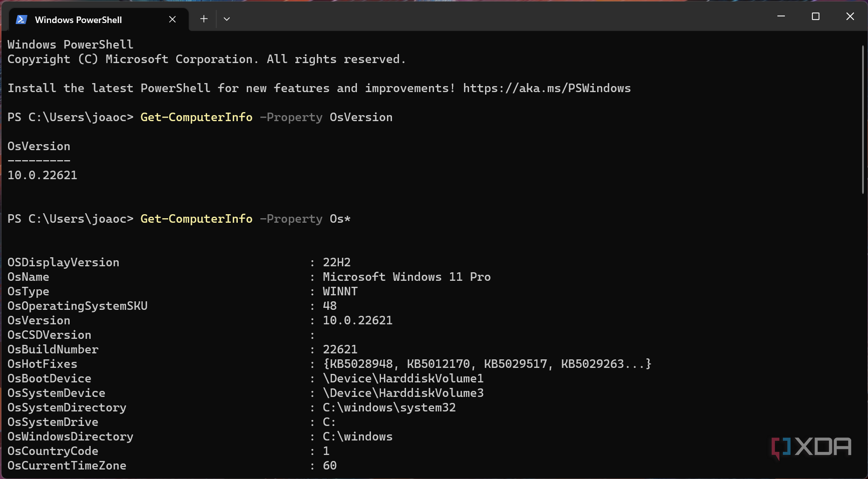Screen dimensions: 868x479
Task: Click the PowerShell icon on the tab
Action: point(21,20)
